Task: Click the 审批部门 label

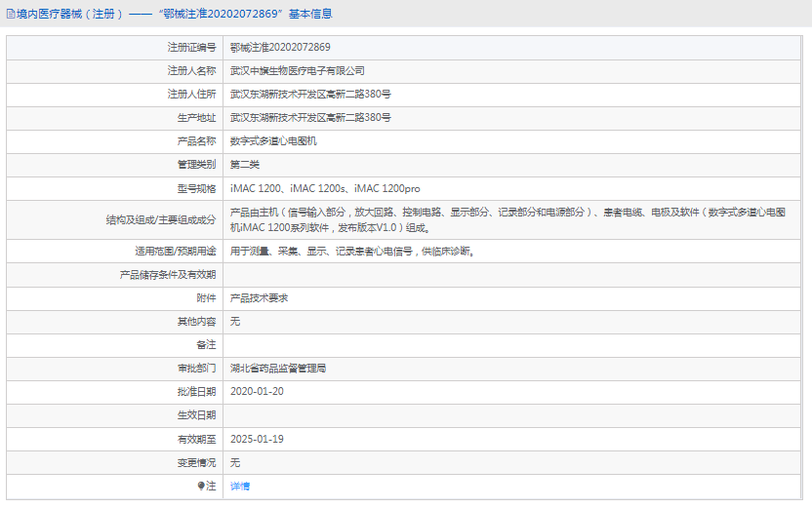Action: (x=196, y=369)
